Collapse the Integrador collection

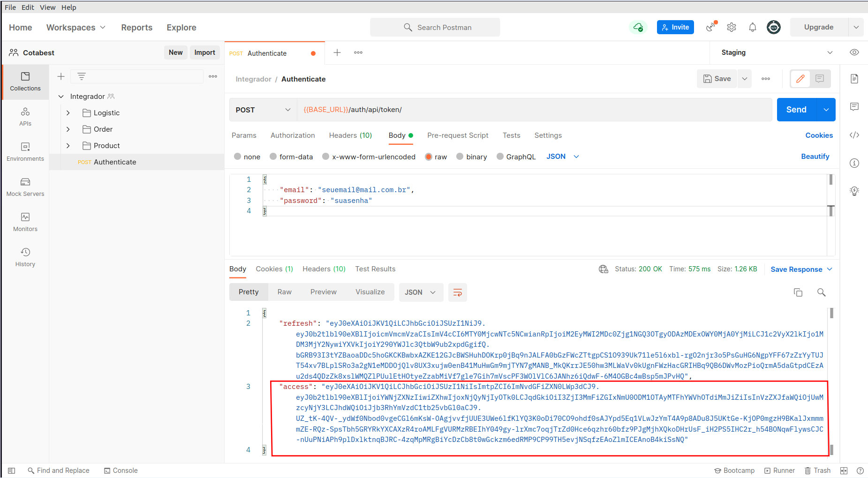[61, 97]
